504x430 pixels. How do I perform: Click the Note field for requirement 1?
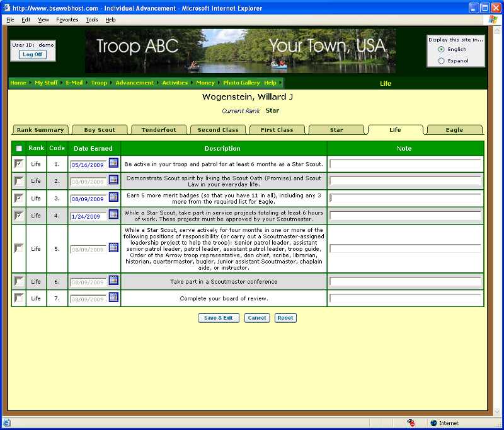click(405, 164)
